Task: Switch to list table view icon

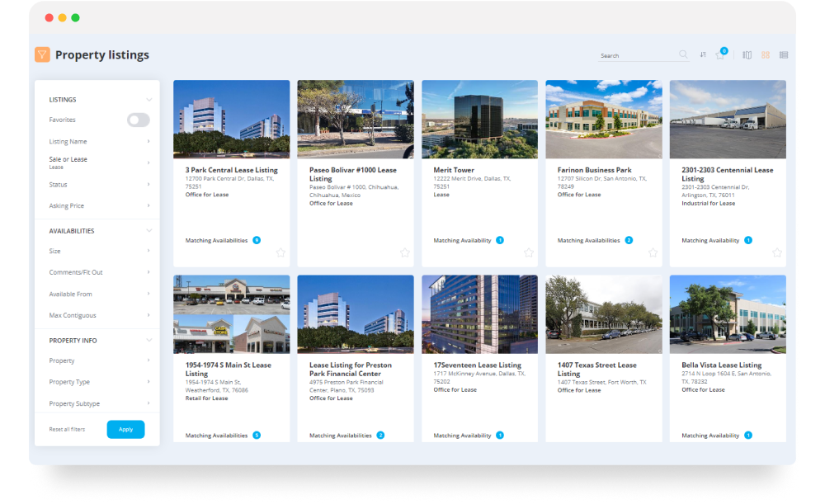Action: pyautogui.click(x=784, y=54)
